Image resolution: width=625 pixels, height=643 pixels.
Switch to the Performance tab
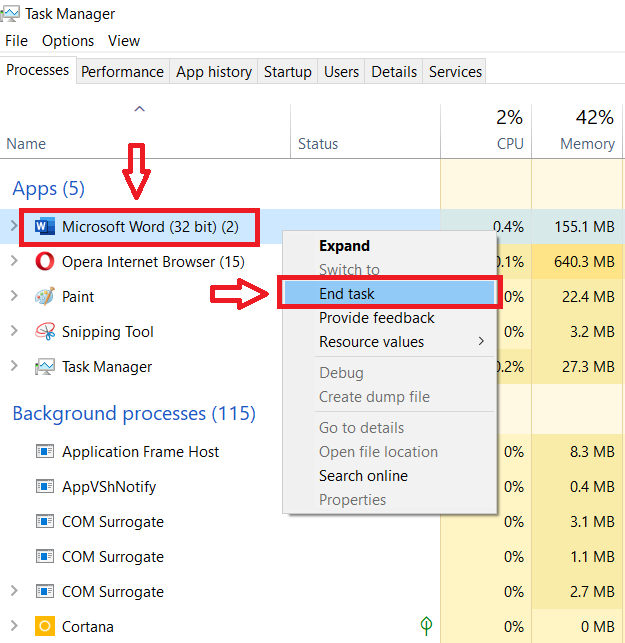(x=122, y=72)
